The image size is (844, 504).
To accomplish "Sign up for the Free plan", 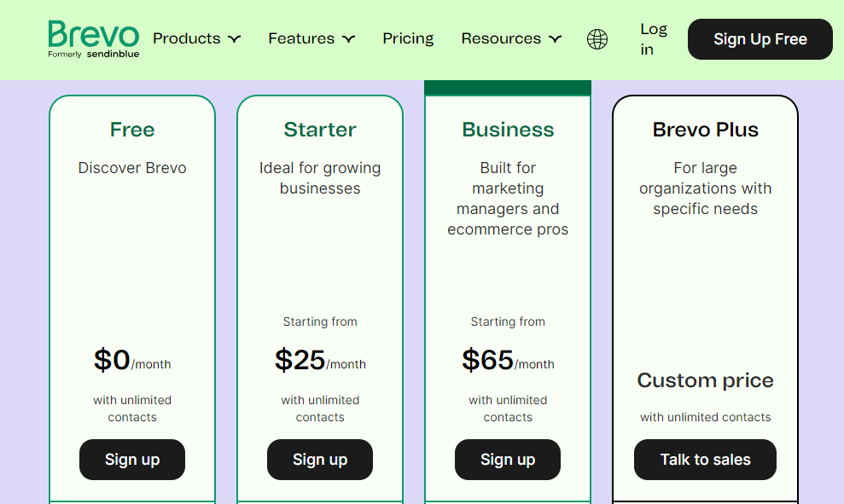I will pyautogui.click(x=132, y=460).
